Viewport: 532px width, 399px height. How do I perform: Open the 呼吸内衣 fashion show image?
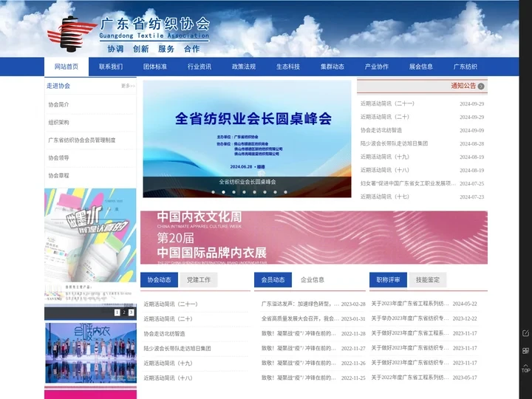[91, 353]
